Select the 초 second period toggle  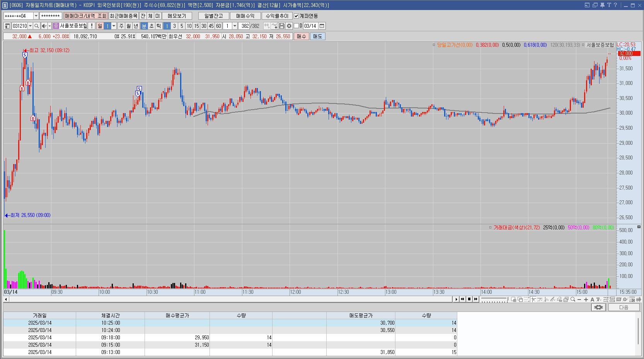coord(151,26)
